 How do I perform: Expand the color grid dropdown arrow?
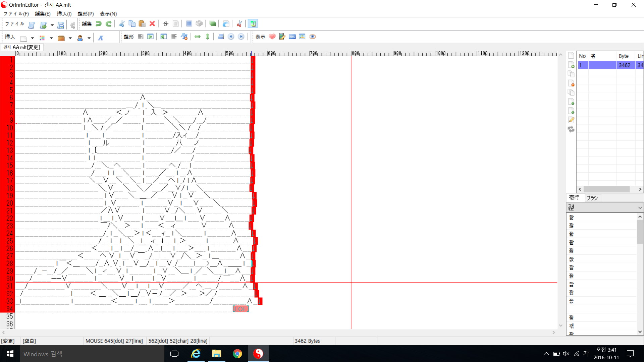pyautogui.click(x=51, y=38)
